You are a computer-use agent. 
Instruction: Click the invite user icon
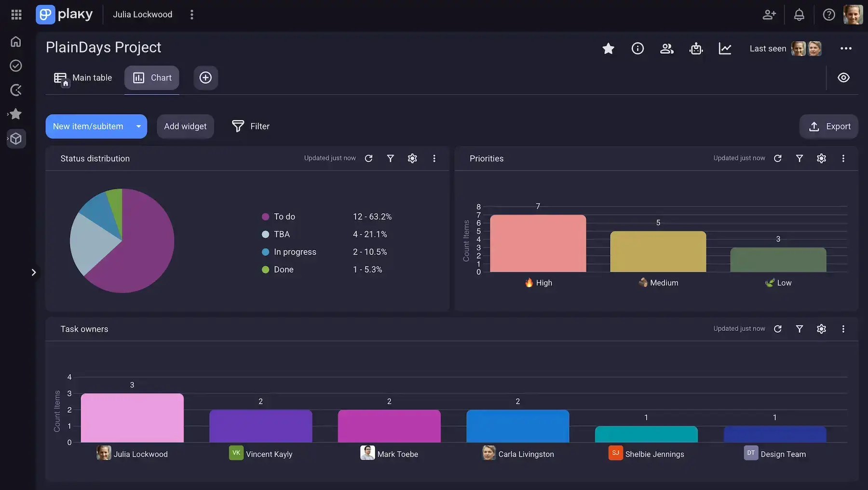(x=769, y=14)
